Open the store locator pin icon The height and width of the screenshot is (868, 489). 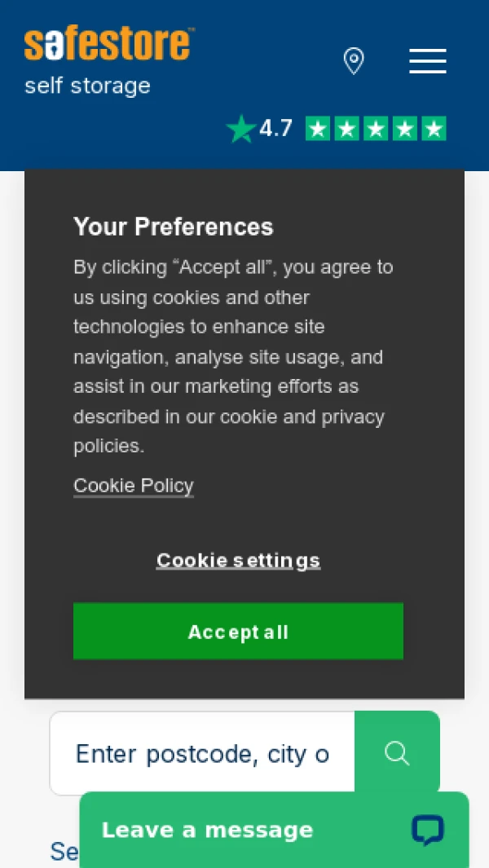tap(354, 61)
